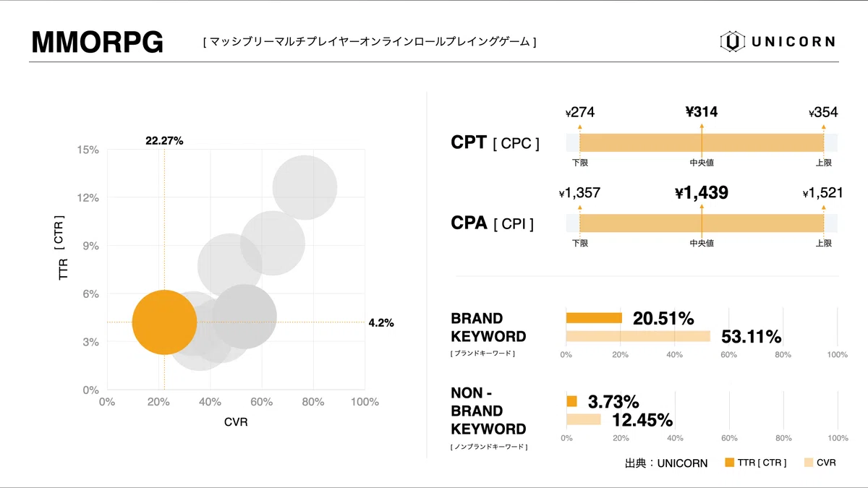The image size is (868, 488).
Task: Click the Non-Brand Keyword 12.45% CVR bar
Action: (x=583, y=419)
